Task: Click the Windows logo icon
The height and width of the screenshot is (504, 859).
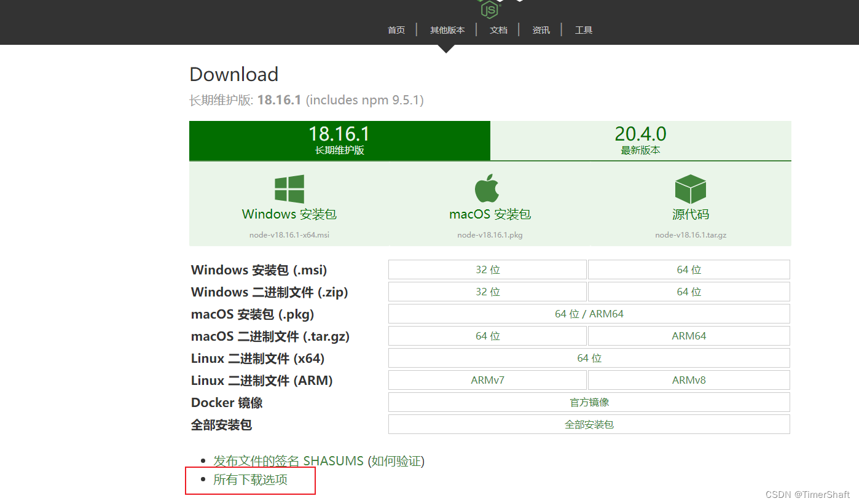Action: [x=289, y=189]
